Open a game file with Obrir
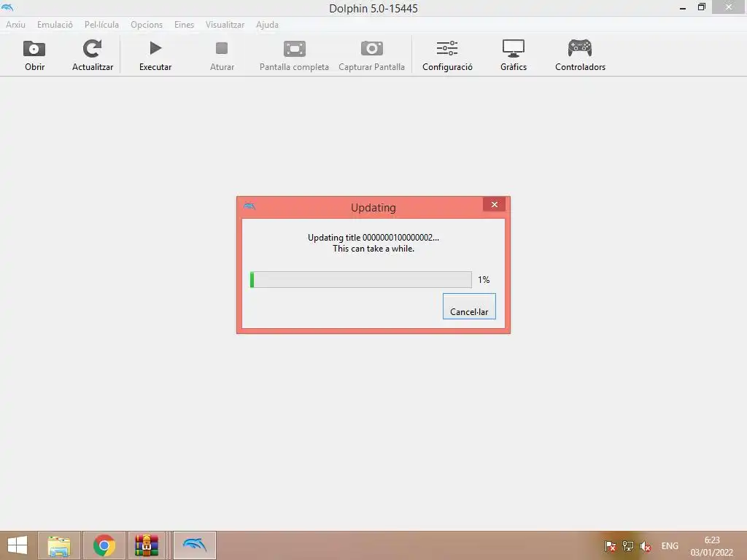 [34, 55]
